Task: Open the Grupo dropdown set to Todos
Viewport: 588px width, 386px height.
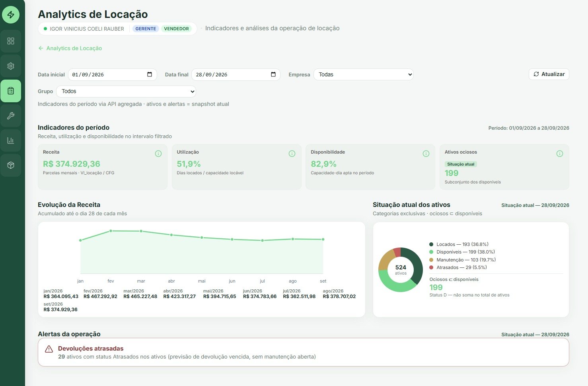Action: click(x=126, y=91)
